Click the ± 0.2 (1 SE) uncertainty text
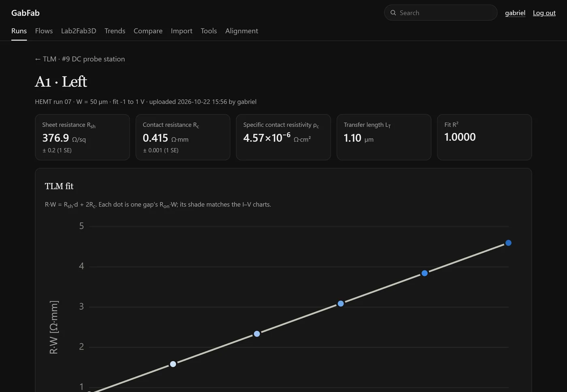Viewport: 567px width, 392px height. pyautogui.click(x=57, y=150)
